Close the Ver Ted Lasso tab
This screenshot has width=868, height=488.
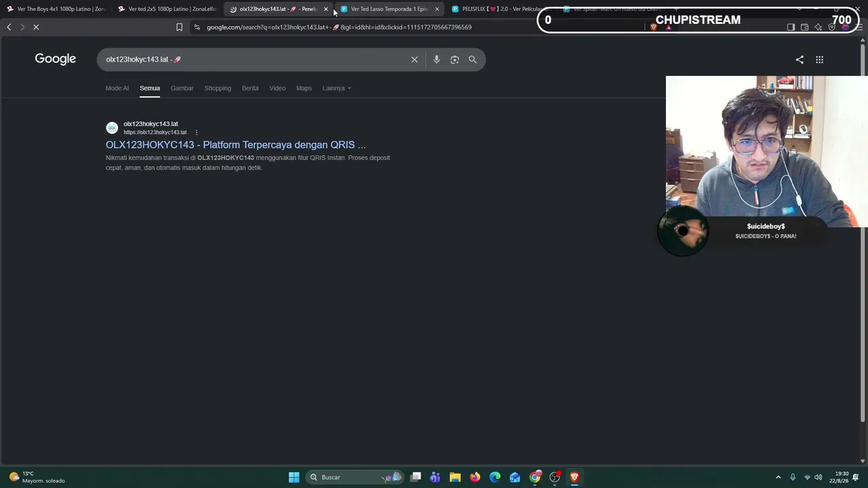(437, 9)
